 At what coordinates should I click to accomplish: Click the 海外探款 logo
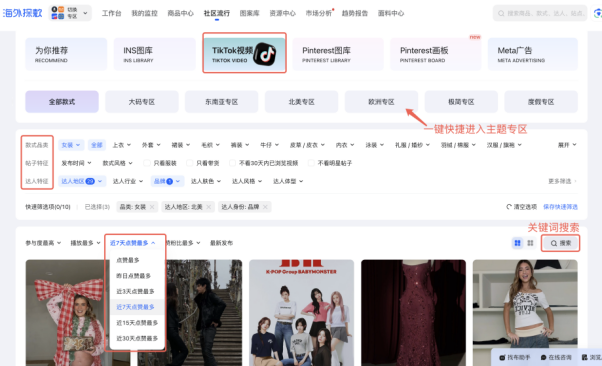tap(22, 13)
